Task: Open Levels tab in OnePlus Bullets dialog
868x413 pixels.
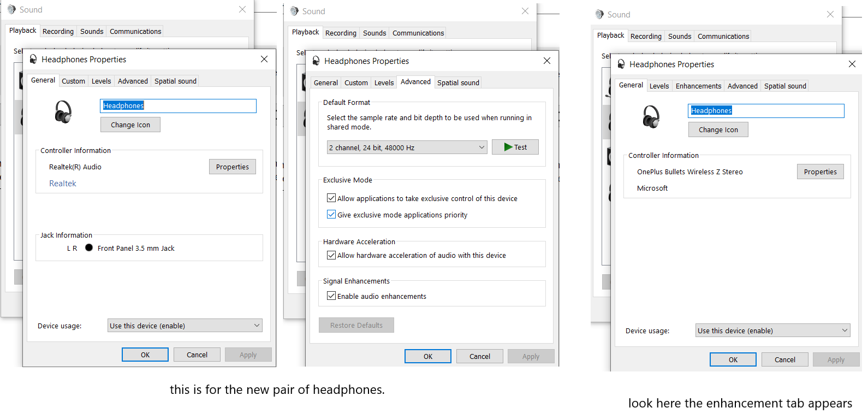Action: coord(659,86)
